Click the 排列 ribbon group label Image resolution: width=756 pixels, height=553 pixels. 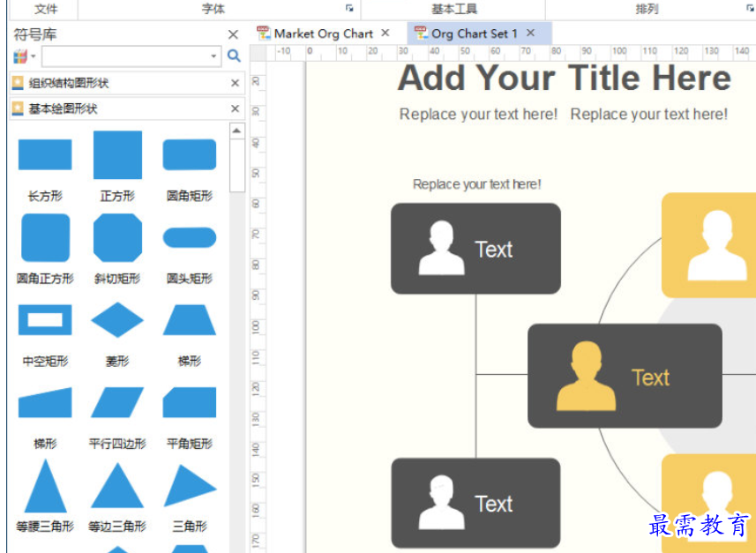[x=647, y=9]
